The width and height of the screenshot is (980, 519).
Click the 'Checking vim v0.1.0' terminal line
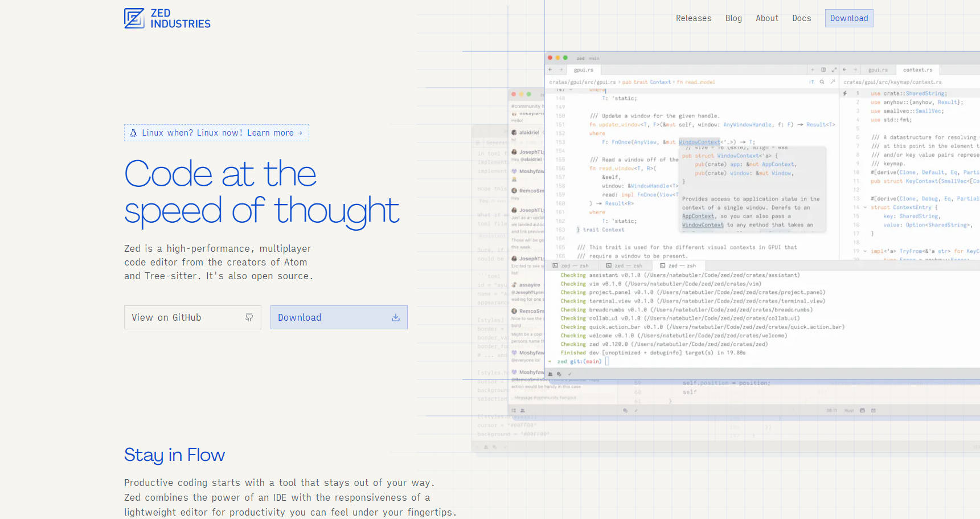click(661, 284)
